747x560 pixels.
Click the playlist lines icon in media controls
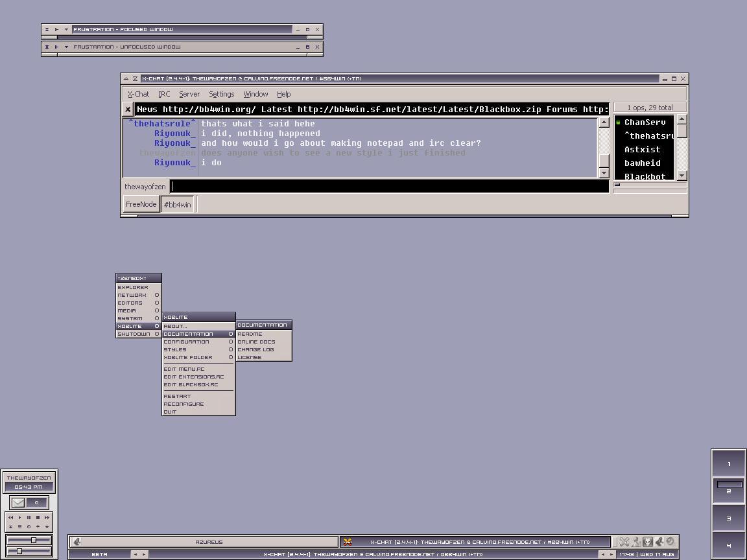19,527
